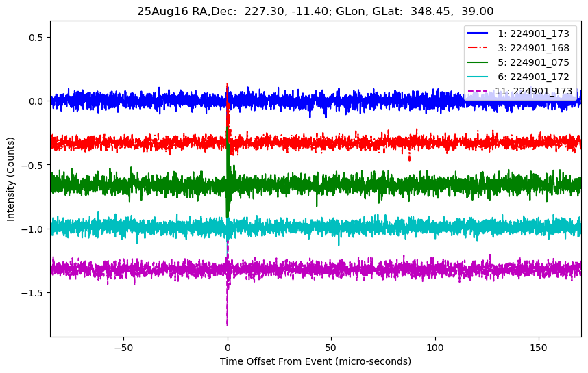Click the x-axis tick label −50
Image resolution: width=588 pixels, height=373 pixels.
point(123,348)
